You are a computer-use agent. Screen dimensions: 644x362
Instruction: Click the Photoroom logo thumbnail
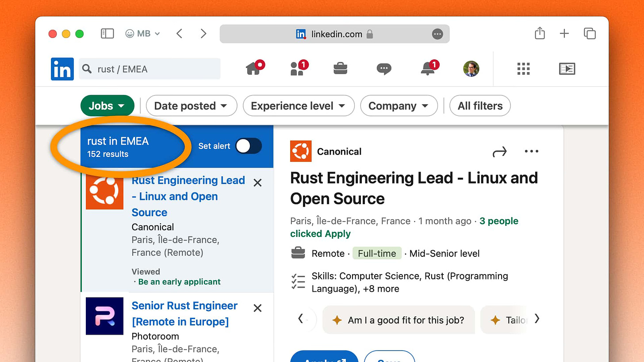click(104, 316)
